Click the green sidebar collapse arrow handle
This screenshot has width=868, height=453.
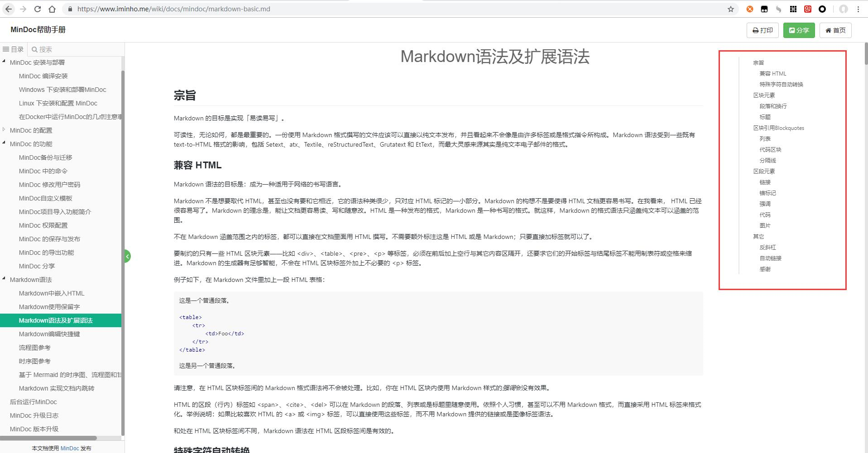coord(127,256)
